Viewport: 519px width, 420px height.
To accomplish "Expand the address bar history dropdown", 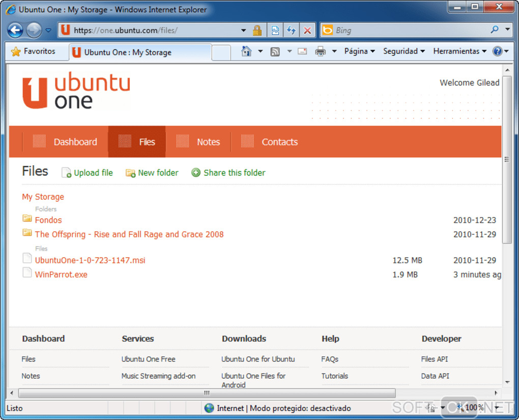I will [243, 31].
